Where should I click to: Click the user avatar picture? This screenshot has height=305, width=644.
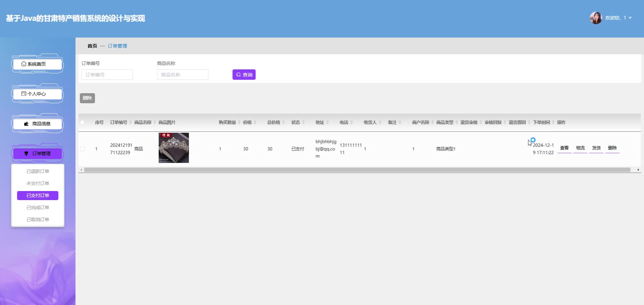click(x=596, y=18)
